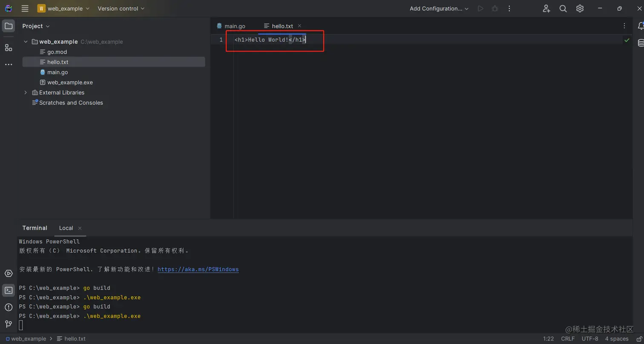
Task: Open the editor tab options menu
Action: click(624, 26)
